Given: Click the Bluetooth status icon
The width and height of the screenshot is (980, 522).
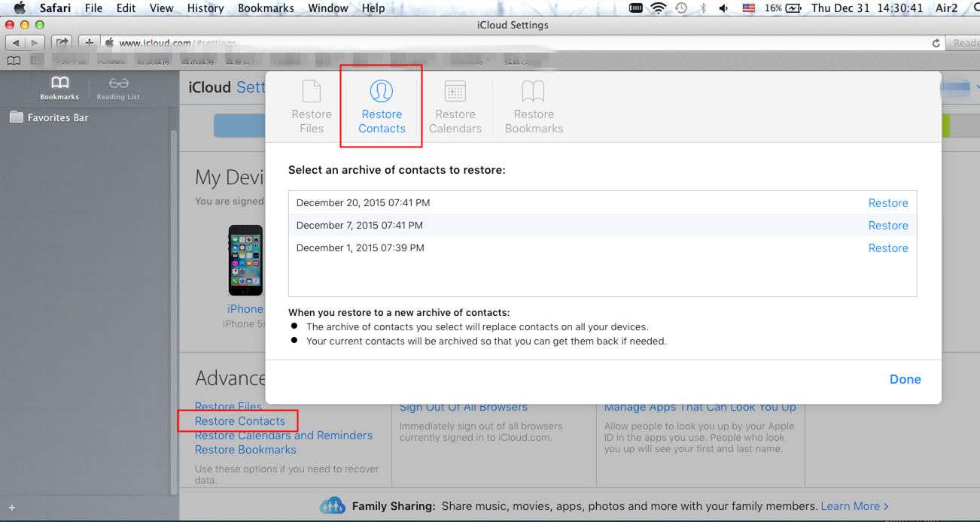Looking at the screenshot, I should [x=703, y=8].
